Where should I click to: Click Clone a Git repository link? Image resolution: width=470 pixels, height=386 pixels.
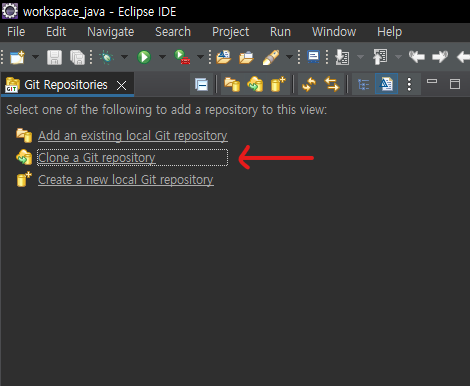[x=97, y=158]
